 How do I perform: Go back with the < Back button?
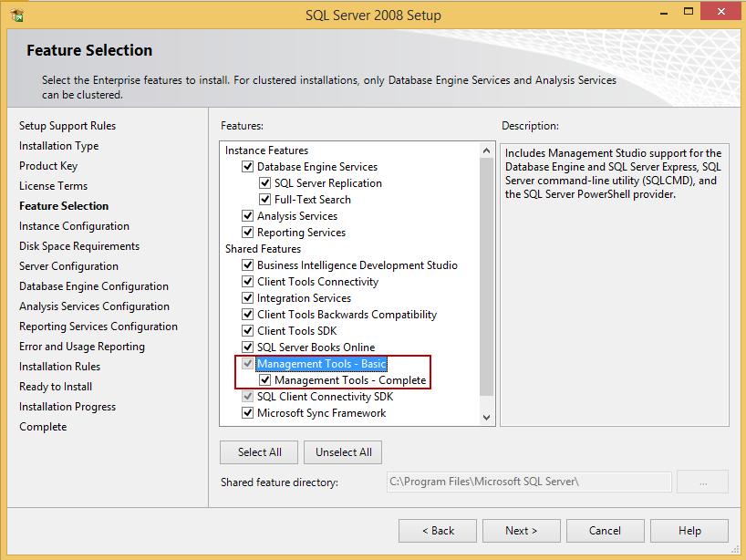[438, 531]
